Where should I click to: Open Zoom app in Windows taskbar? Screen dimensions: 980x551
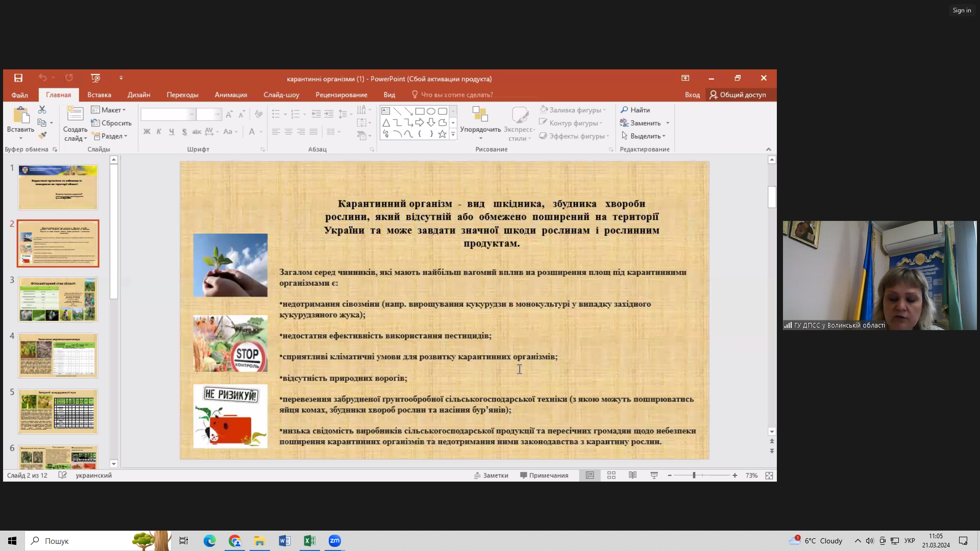[335, 541]
